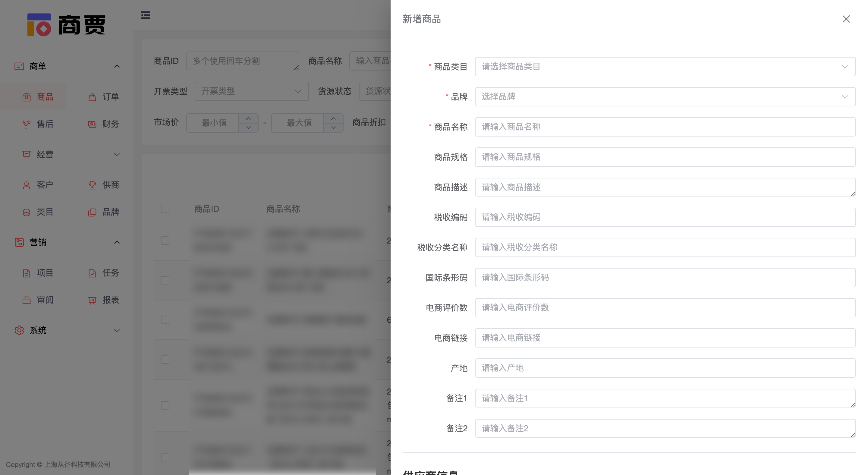Check the select-all checkbox in table header
The height and width of the screenshot is (475, 868).
165,209
